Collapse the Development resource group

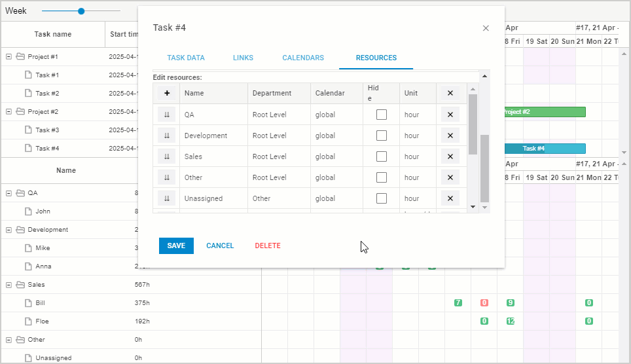(9, 230)
